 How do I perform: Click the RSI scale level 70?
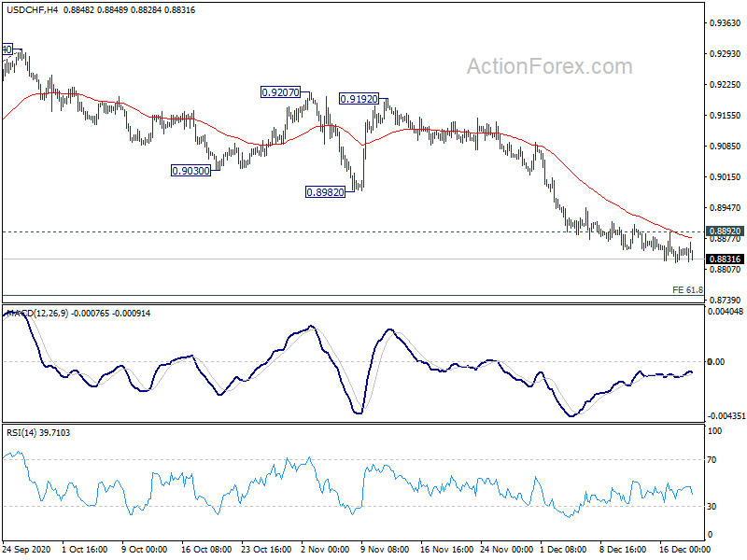click(712, 460)
